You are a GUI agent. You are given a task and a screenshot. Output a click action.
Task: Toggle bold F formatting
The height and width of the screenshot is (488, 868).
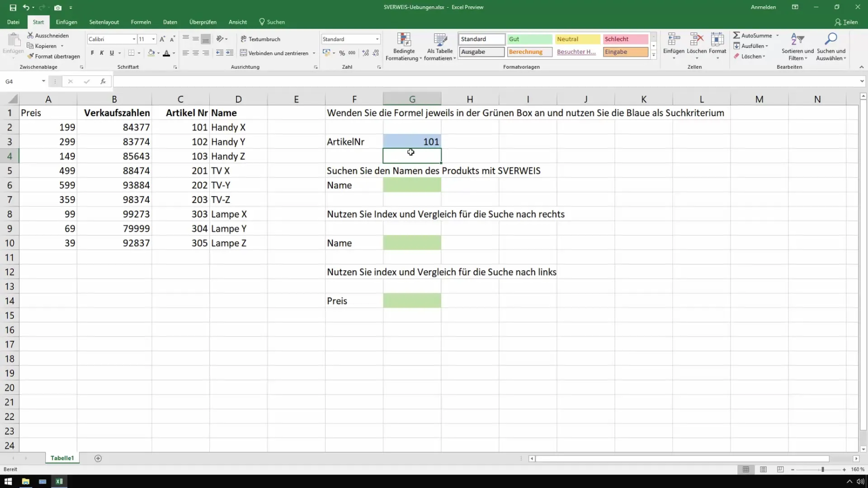(92, 53)
